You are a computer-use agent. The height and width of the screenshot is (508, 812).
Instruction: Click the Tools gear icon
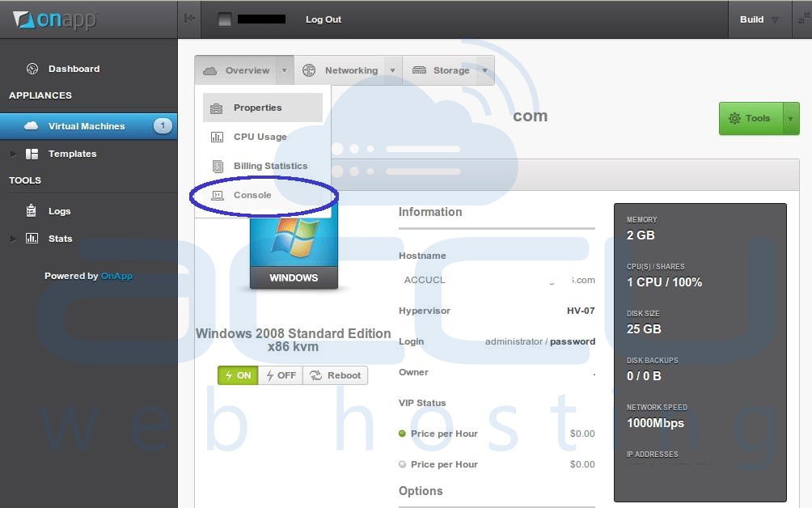(x=734, y=118)
